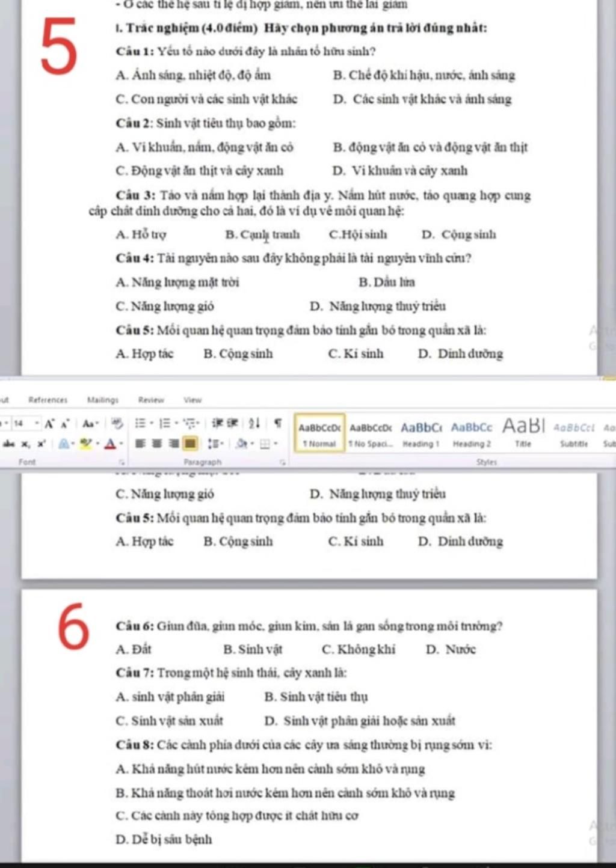Decrease the paragraph indent
The height and width of the screenshot is (868, 616).
tap(217, 423)
